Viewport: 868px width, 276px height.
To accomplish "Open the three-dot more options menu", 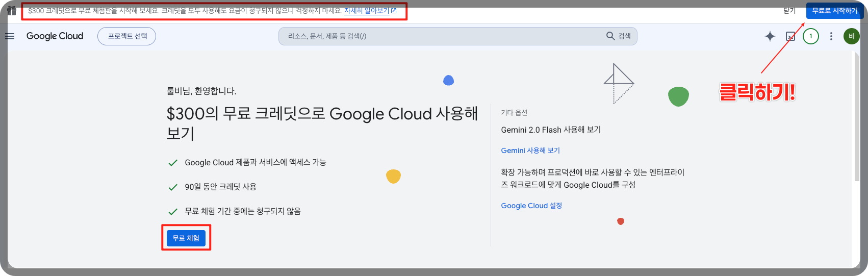I will coord(831,36).
